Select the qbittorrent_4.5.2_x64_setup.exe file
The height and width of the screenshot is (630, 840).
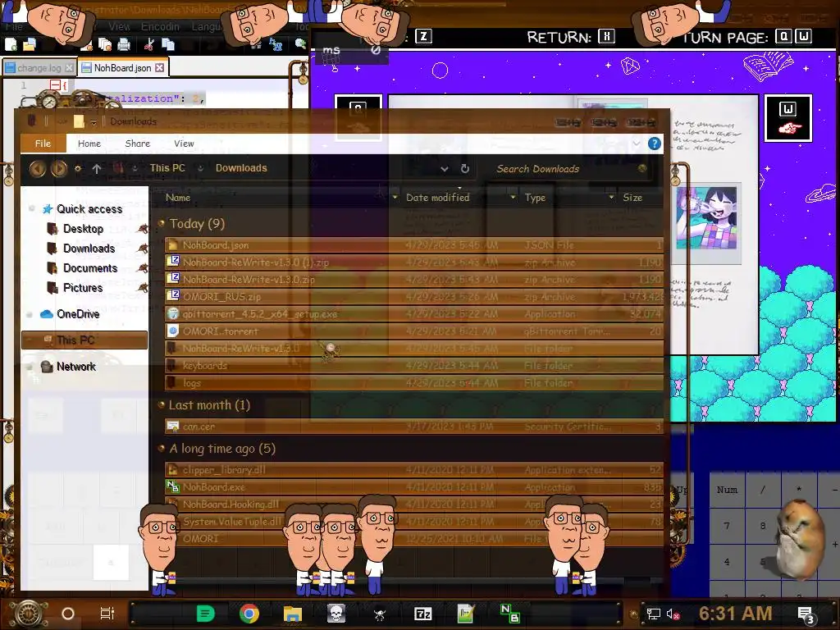pos(414,314)
